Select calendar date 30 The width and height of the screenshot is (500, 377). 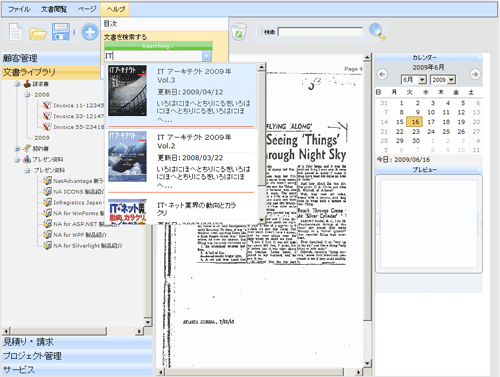pyautogui.click(x=416, y=141)
